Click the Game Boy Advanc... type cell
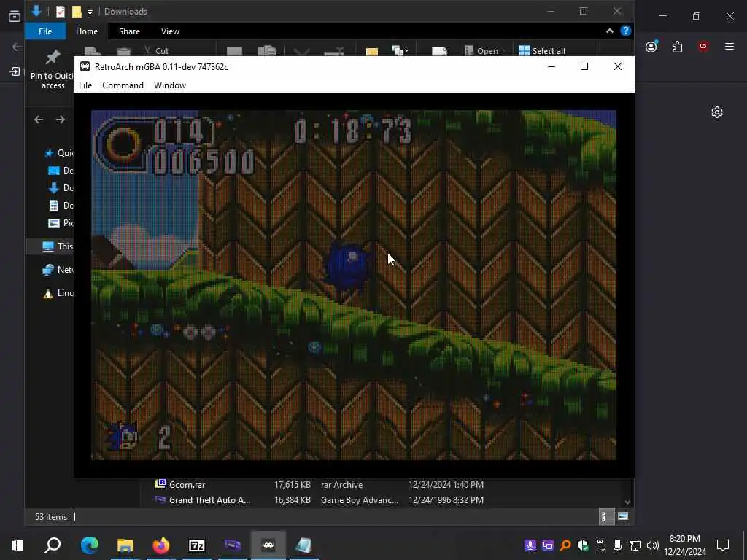 coord(360,500)
